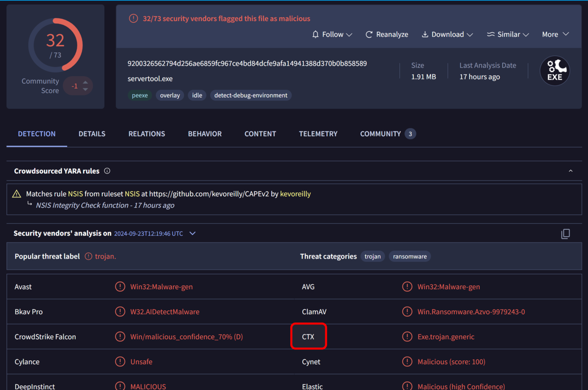Click the copy icon in vendors' analysis header

pos(565,234)
